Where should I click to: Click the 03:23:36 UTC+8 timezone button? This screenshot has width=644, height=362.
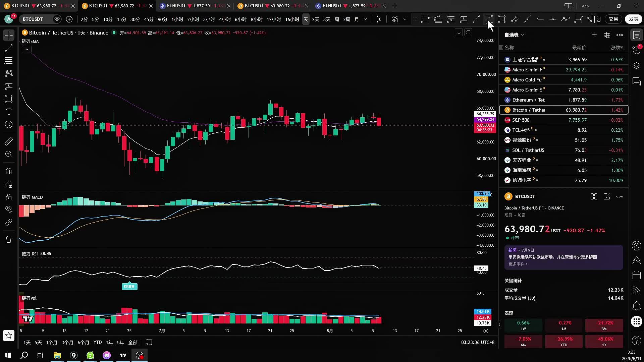[478, 342]
